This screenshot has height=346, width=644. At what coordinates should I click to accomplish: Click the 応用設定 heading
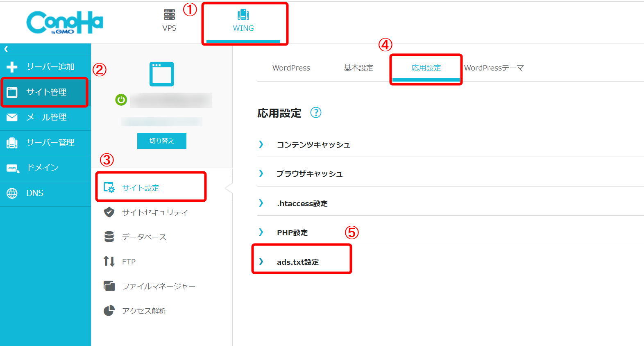point(279,113)
